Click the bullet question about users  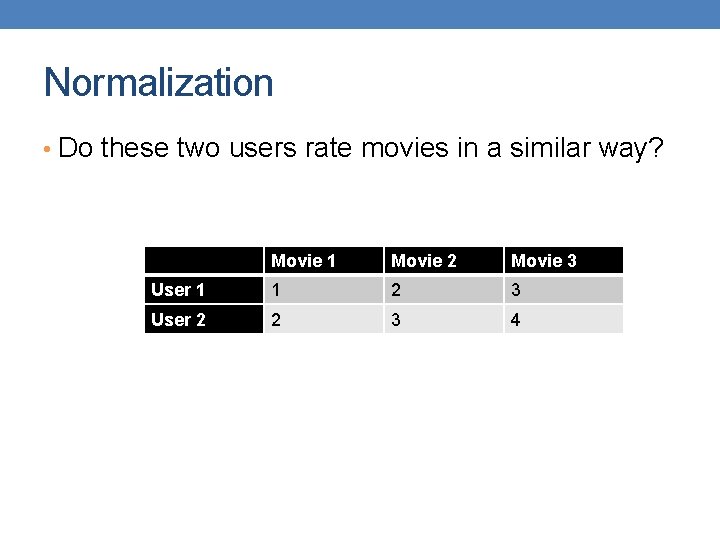(x=361, y=148)
